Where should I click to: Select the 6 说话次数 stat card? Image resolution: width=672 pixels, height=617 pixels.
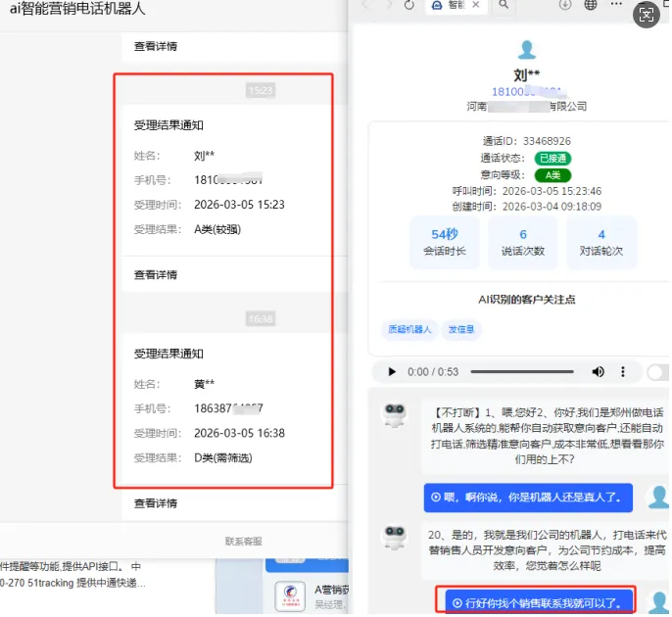(523, 243)
